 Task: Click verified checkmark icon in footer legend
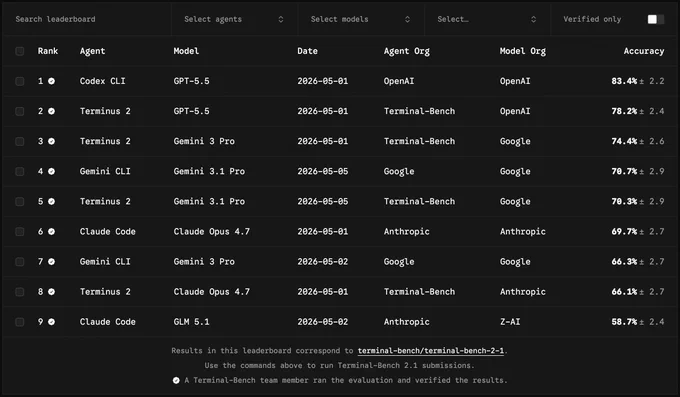pyautogui.click(x=176, y=381)
